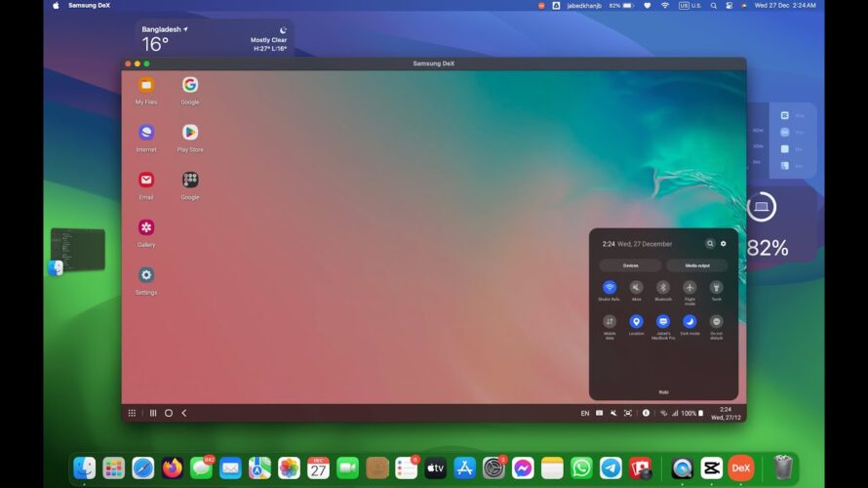Open the Settings app on DeX desktop
868x488 pixels.
pos(146,275)
